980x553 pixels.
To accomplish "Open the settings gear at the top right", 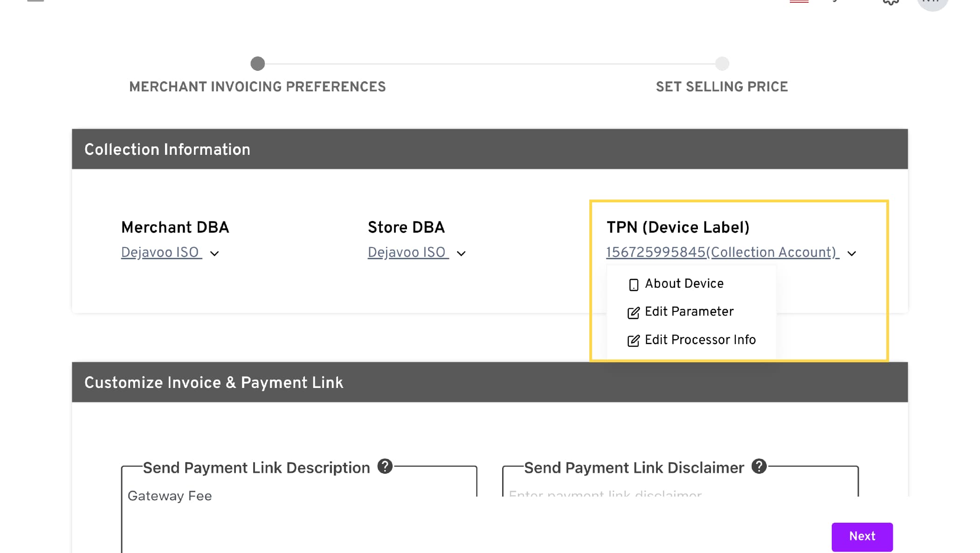I will pos(890,2).
